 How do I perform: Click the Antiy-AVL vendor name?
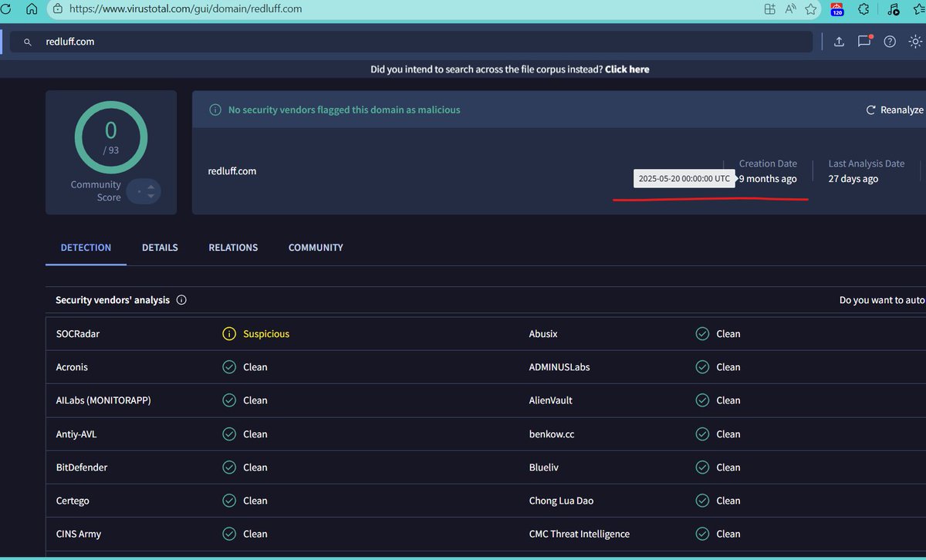point(76,434)
